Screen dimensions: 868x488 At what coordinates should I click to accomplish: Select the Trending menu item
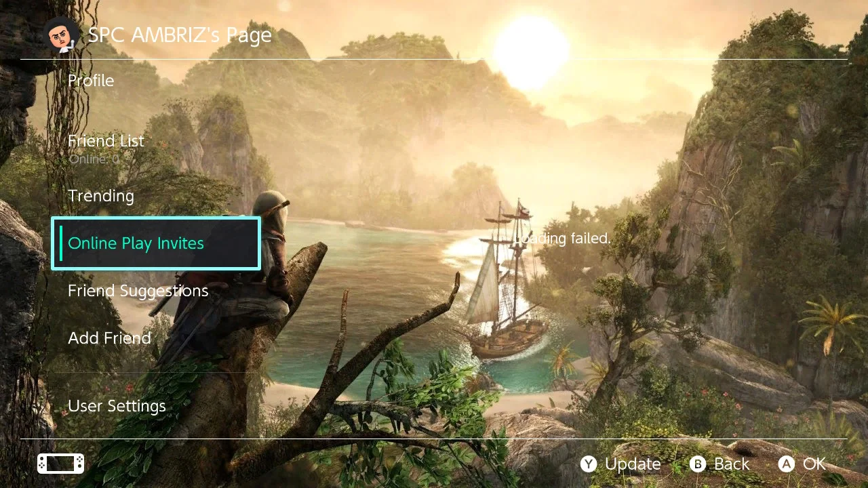(101, 196)
